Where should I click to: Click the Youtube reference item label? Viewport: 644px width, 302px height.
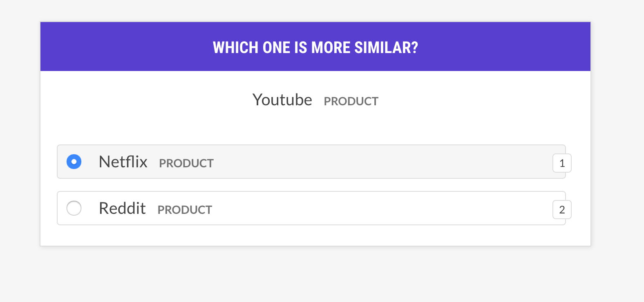point(282,100)
